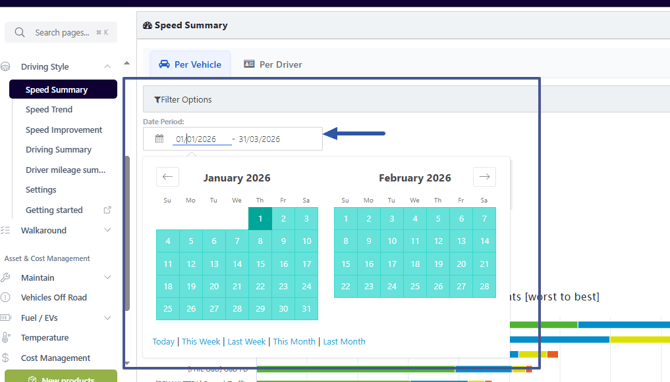Click the sidebar scrollbar thumb
This screenshot has width=670, height=382.
point(127,233)
